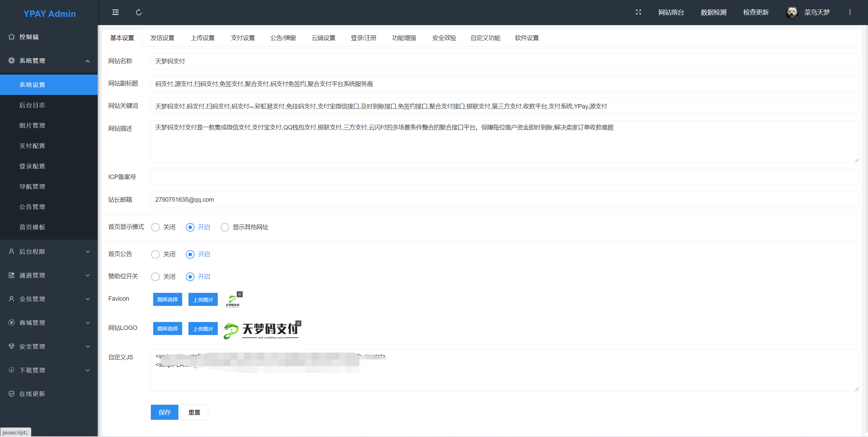Click 检查更新 in the top bar

click(x=756, y=13)
